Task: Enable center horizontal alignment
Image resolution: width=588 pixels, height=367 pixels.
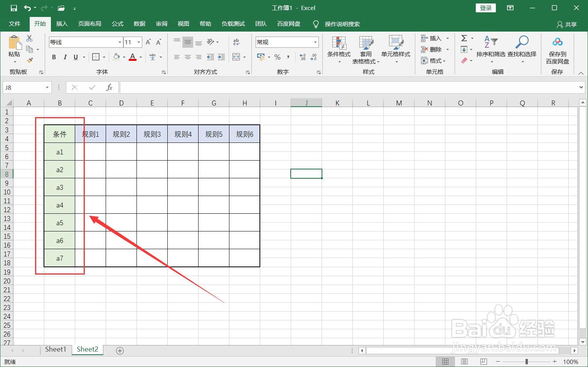Action: click(x=188, y=57)
